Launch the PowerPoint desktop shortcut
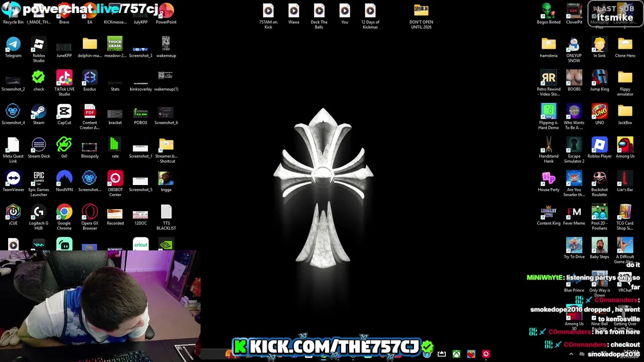The height and width of the screenshot is (362, 644). pyautogui.click(x=166, y=14)
